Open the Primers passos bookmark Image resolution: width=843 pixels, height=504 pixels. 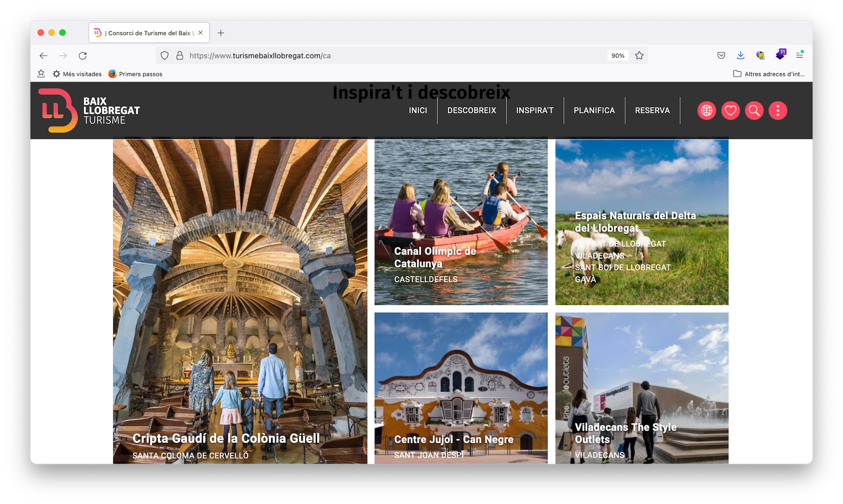click(135, 74)
